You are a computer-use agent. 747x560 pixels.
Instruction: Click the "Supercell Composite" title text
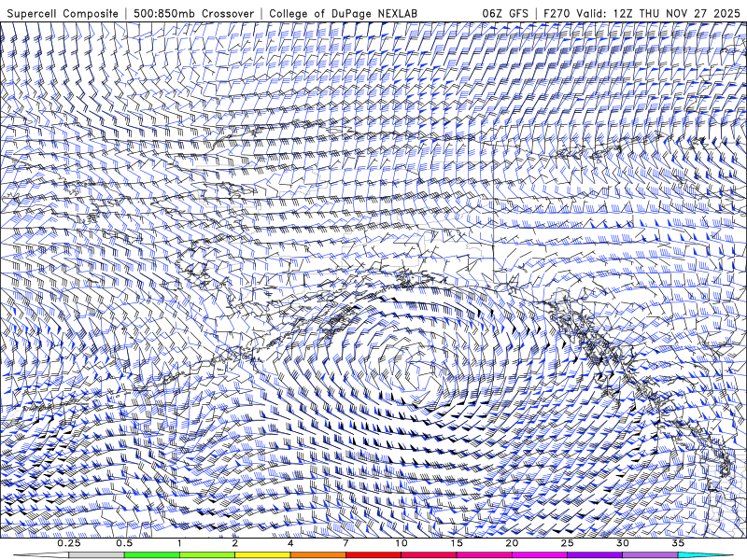pyautogui.click(x=63, y=13)
